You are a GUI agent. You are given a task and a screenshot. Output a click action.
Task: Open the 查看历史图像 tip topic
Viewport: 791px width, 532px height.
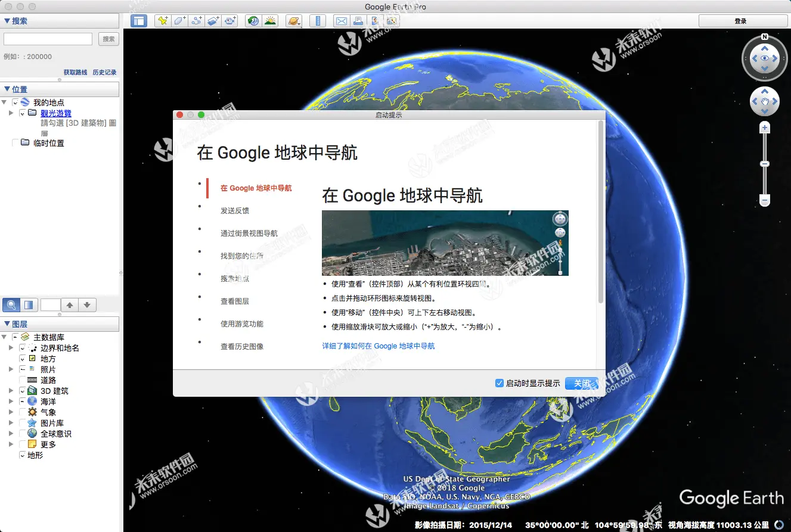[x=242, y=347]
